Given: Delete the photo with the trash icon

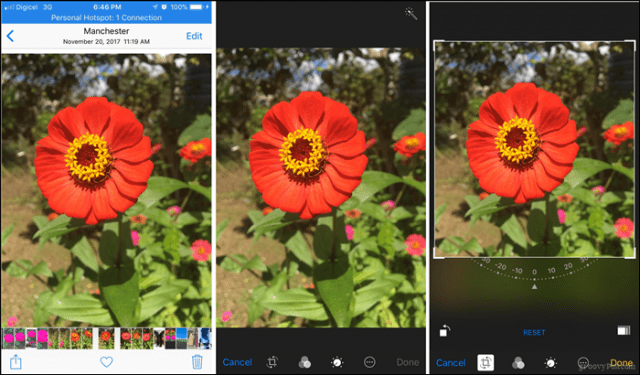Looking at the screenshot, I should (x=197, y=362).
